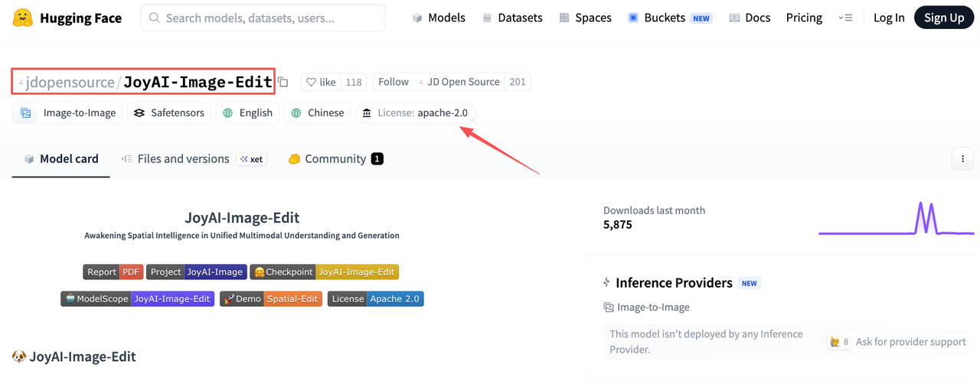Click the model card subtitle text
This screenshot has height=381, width=980.
click(x=242, y=236)
